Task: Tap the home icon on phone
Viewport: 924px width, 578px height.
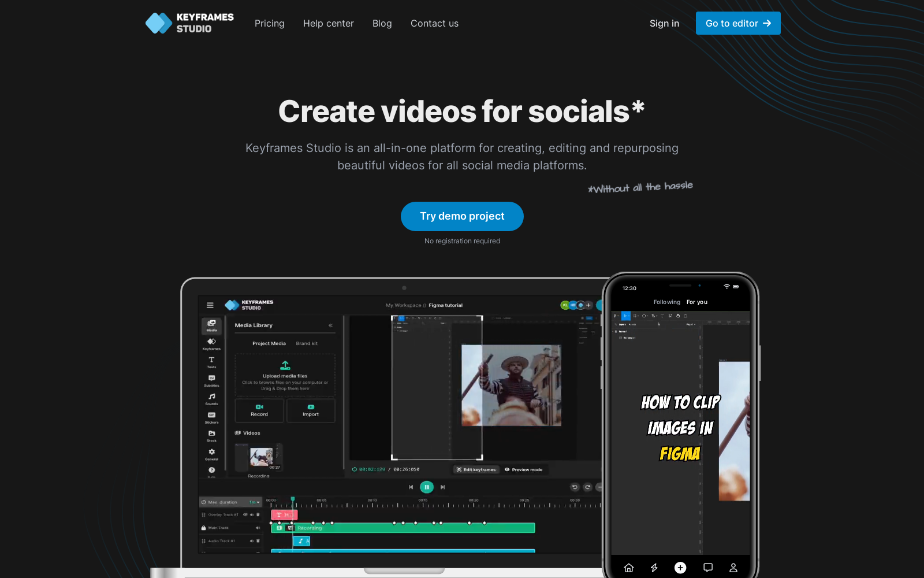Action: point(629,568)
